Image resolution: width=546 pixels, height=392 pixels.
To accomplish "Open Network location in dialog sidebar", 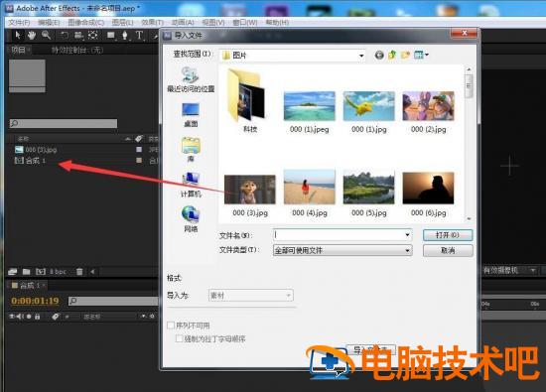I will tap(191, 219).
